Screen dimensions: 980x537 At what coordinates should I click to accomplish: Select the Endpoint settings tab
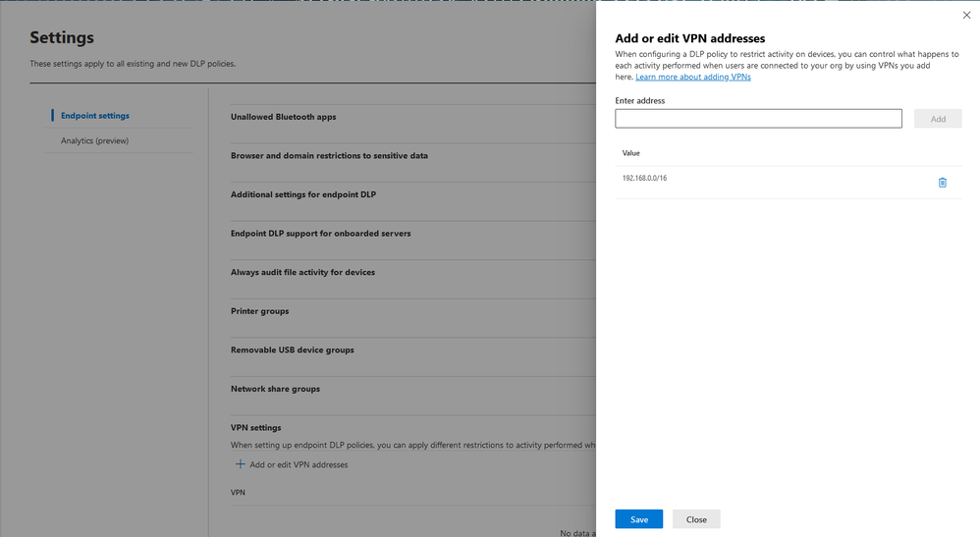click(95, 116)
